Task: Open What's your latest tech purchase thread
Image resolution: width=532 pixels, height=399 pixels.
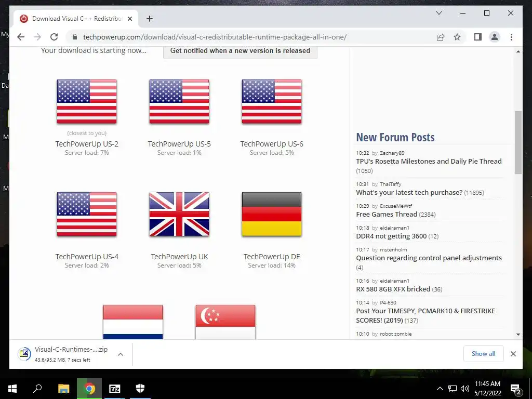Action: pyautogui.click(x=409, y=193)
